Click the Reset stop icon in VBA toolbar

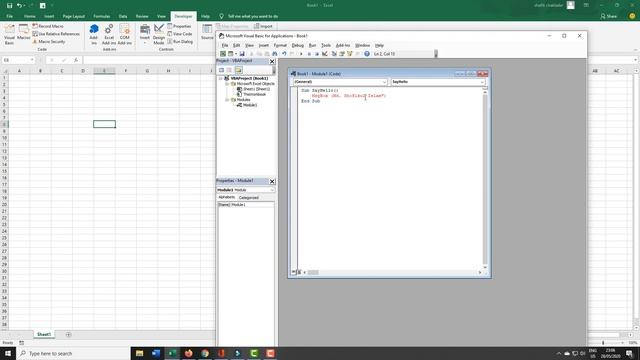click(x=317, y=54)
